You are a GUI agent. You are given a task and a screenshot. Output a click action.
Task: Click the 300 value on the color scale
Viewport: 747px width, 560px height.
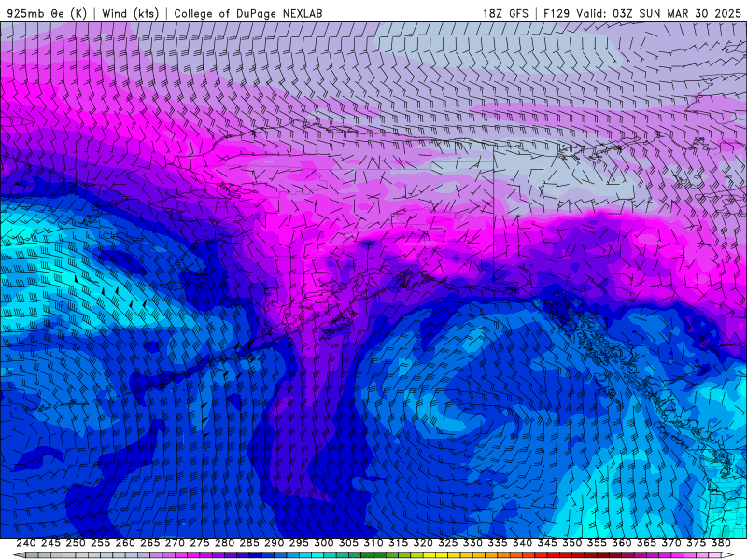click(323, 543)
